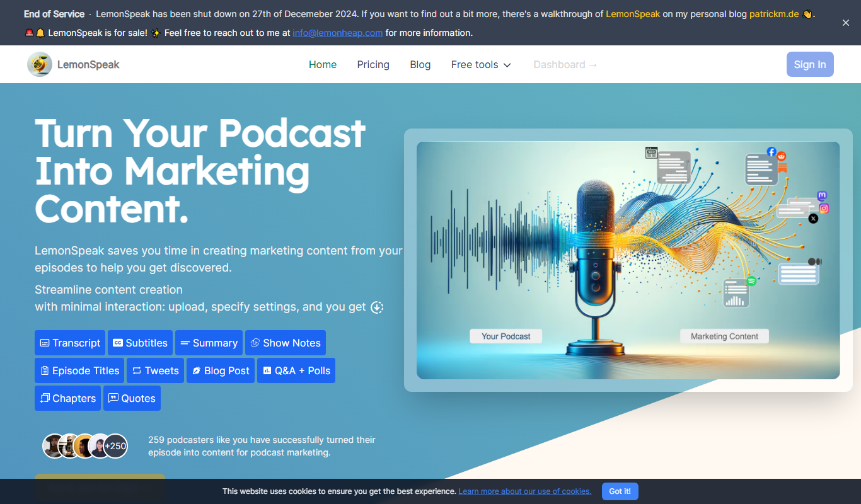Go to the Pricing page
Image resolution: width=861 pixels, height=504 pixels.
[x=373, y=64]
